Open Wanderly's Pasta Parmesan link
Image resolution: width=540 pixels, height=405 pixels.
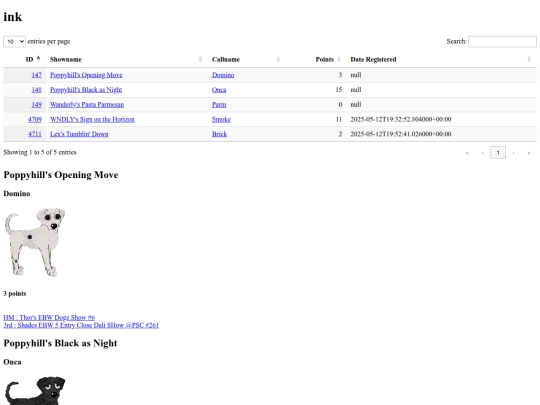pos(87,105)
